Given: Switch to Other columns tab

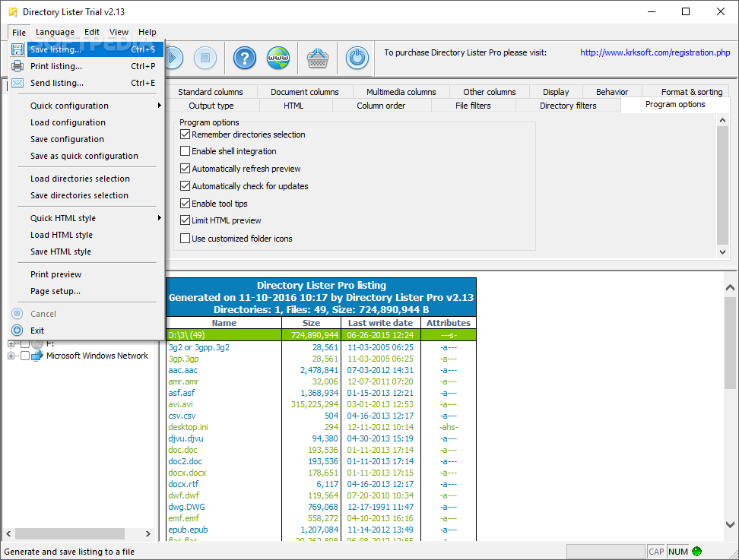Looking at the screenshot, I should (489, 92).
